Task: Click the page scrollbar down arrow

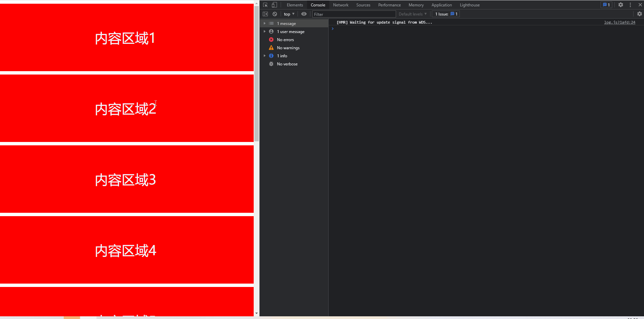Action: click(256, 313)
